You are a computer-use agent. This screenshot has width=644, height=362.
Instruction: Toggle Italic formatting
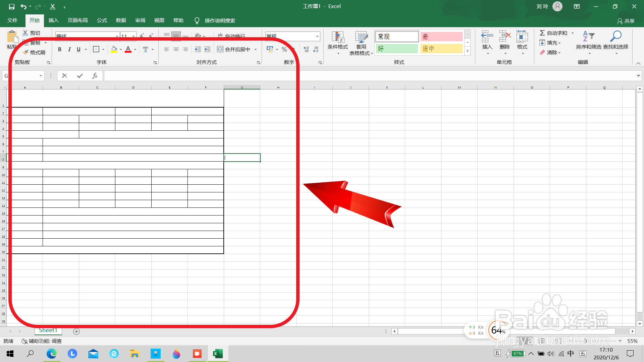pyautogui.click(x=69, y=50)
